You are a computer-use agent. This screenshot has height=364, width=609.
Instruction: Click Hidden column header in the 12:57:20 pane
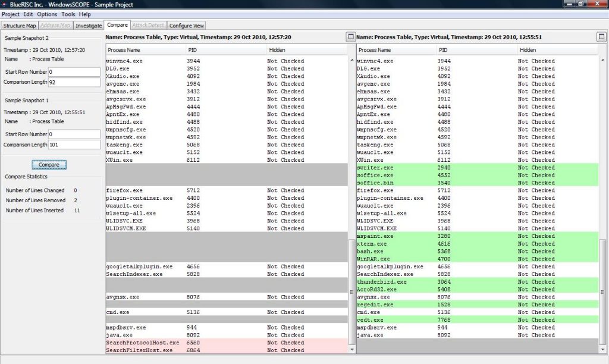307,50
